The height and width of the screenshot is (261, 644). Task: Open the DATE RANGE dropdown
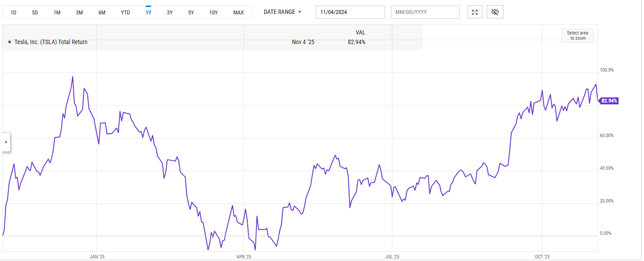pyautogui.click(x=282, y=12)
